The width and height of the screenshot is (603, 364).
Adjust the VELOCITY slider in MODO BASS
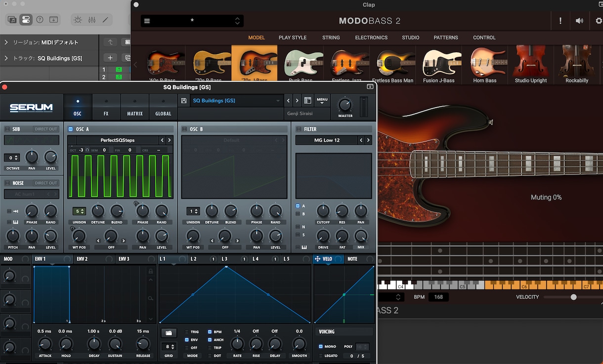tap(573, 297)
